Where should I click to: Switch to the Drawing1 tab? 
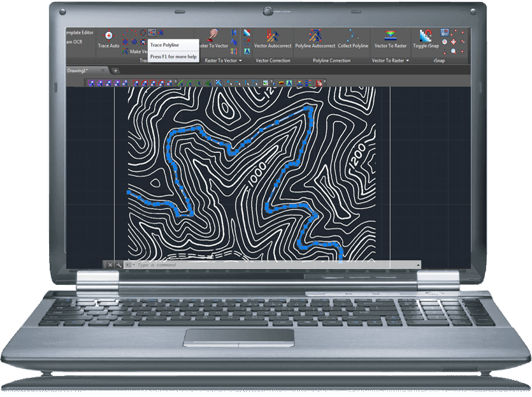click(78, 70)
